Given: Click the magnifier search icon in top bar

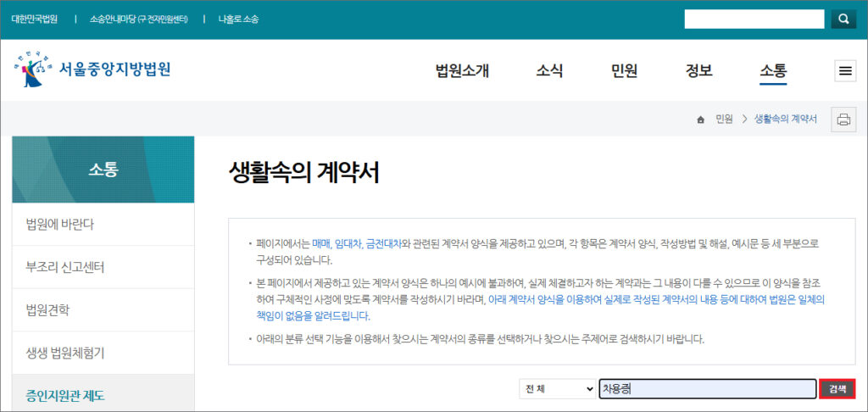Looking at the screenshot, I should [843, 19].
